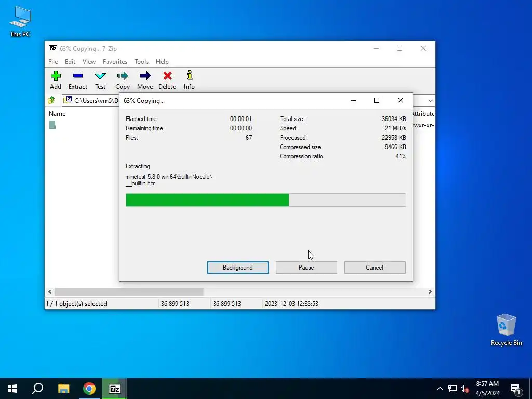Click the extracting file path text
Image resolution: width=532 pixels, height=399 pixels.
tap(169, 180)
